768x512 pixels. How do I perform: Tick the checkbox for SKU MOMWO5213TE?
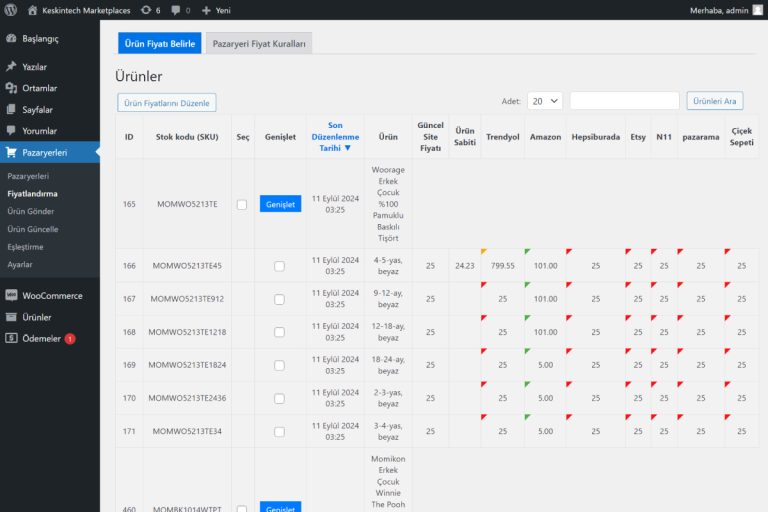241,204
